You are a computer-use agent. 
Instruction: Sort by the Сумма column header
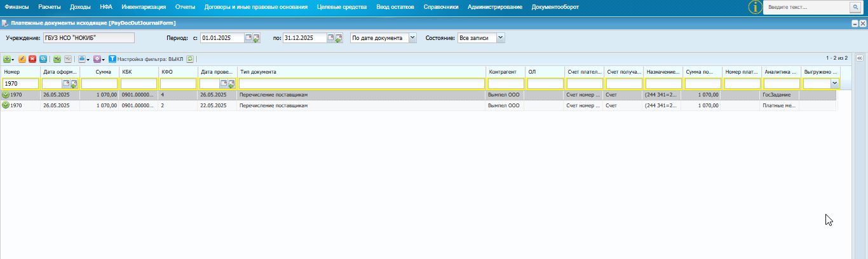click(x=99, y=72)
